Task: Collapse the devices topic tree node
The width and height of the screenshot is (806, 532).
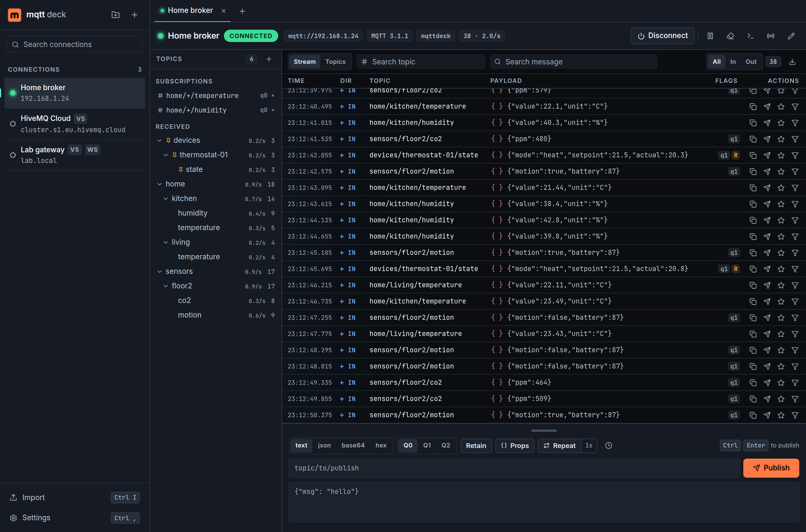Action: [159, 141]
